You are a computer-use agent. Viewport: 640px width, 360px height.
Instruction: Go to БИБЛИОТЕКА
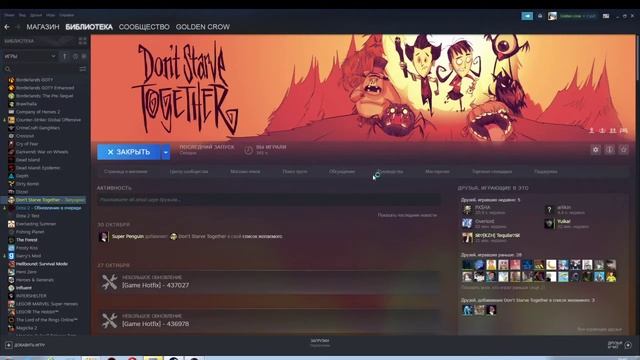[x=89, y=27]
